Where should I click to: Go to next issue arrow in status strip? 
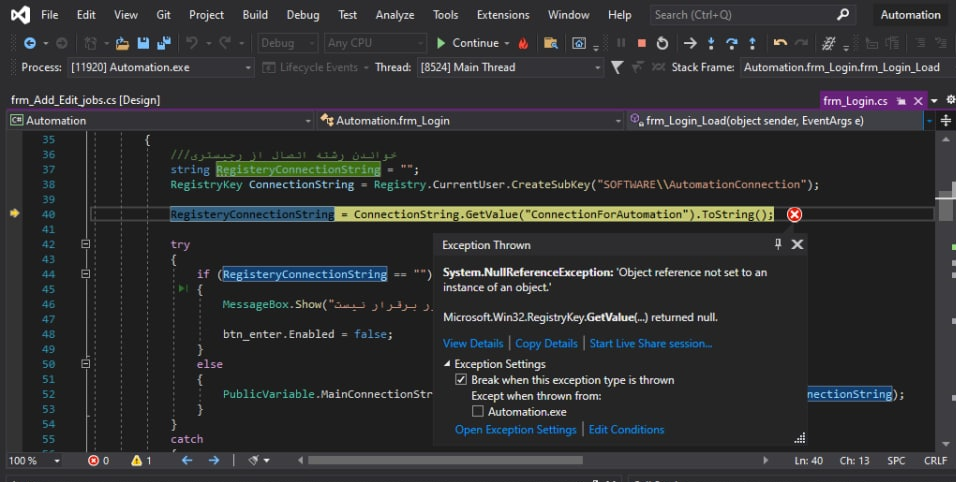[x=213, y=461]
